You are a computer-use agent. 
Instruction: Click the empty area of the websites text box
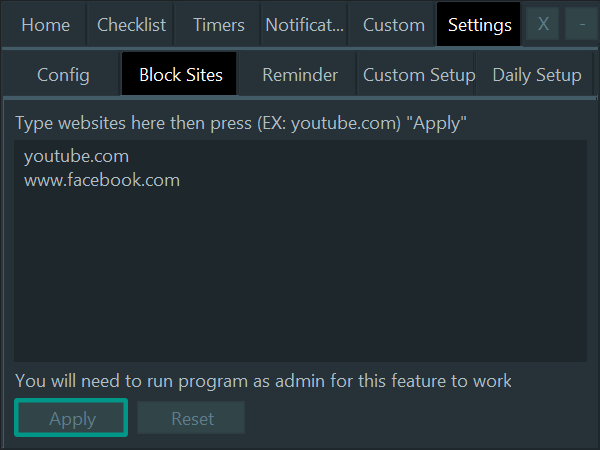tap(301, 276)
